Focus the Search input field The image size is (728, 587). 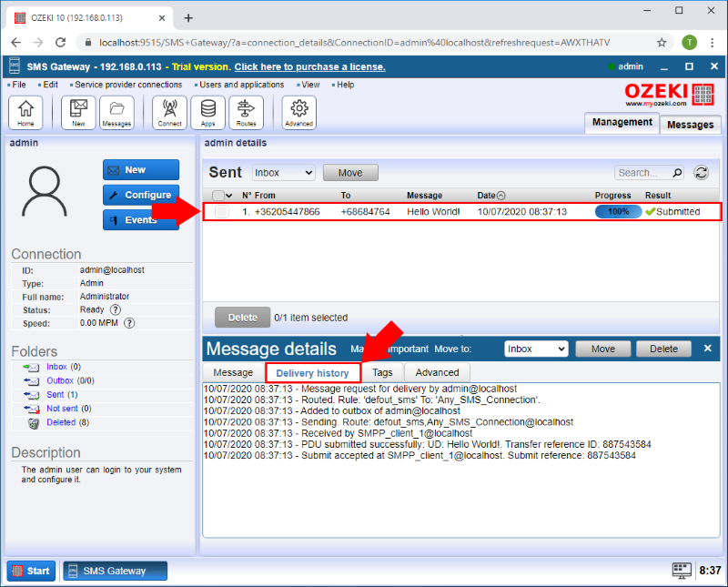coord(644,173)
